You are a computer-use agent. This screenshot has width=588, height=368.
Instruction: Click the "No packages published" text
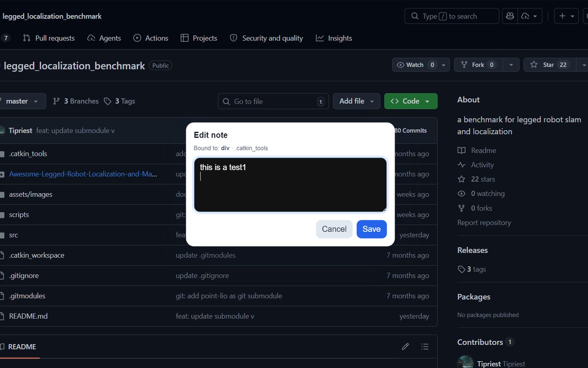488,315
